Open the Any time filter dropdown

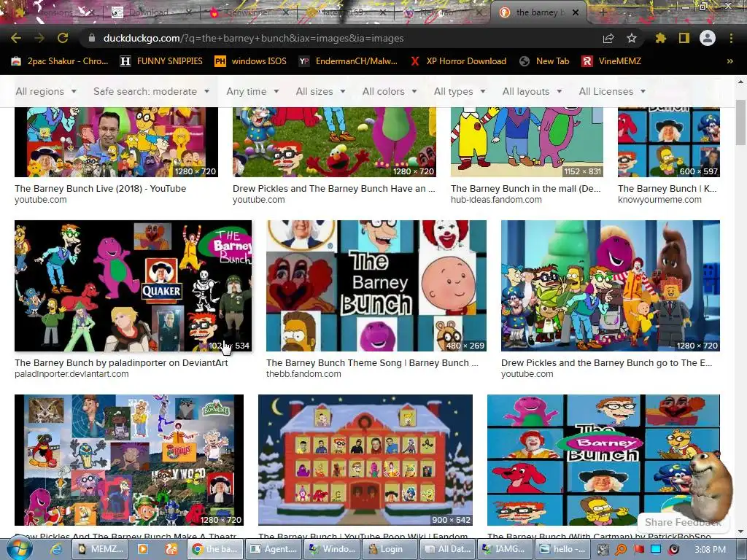(252, 91)
